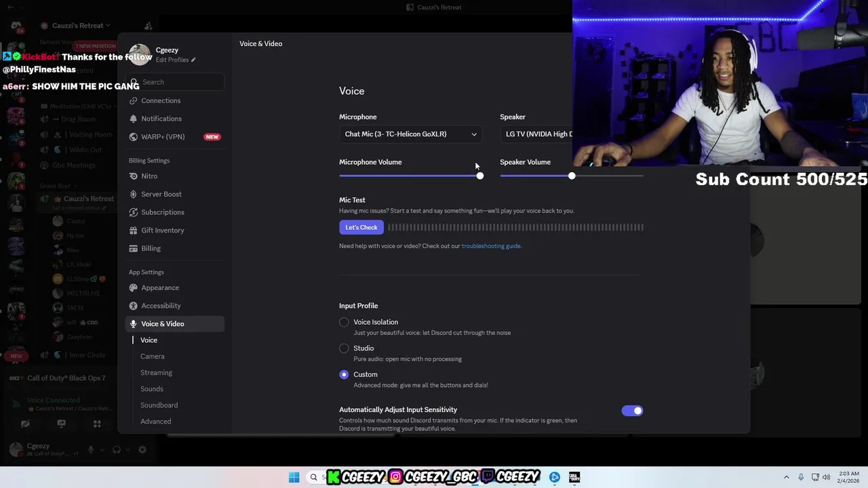Click the Let's Check mic test button
The height and width of the screenshot is (488, 868).
click(x=361, y=228)
